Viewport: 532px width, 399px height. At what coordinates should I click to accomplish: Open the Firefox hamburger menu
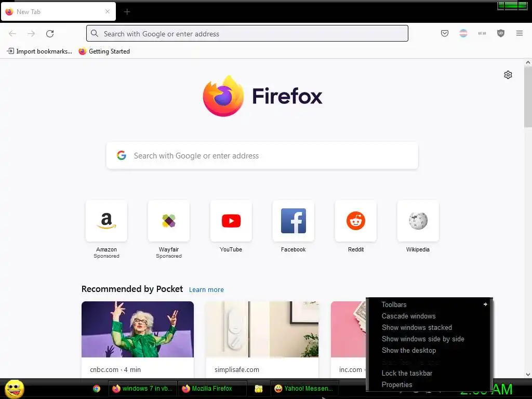(x=519, y=33)
